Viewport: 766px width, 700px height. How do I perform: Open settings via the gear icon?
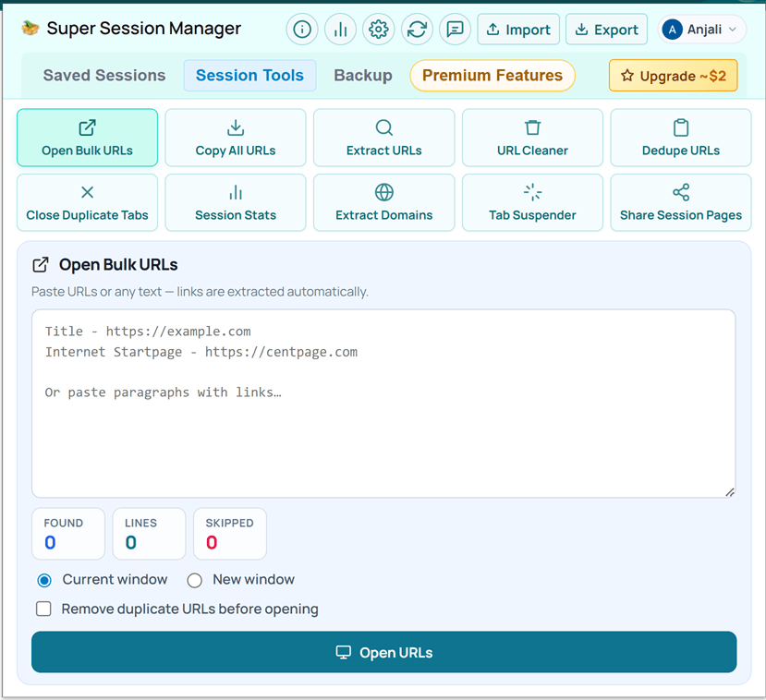pyautogui.click(x=379, y=30)
